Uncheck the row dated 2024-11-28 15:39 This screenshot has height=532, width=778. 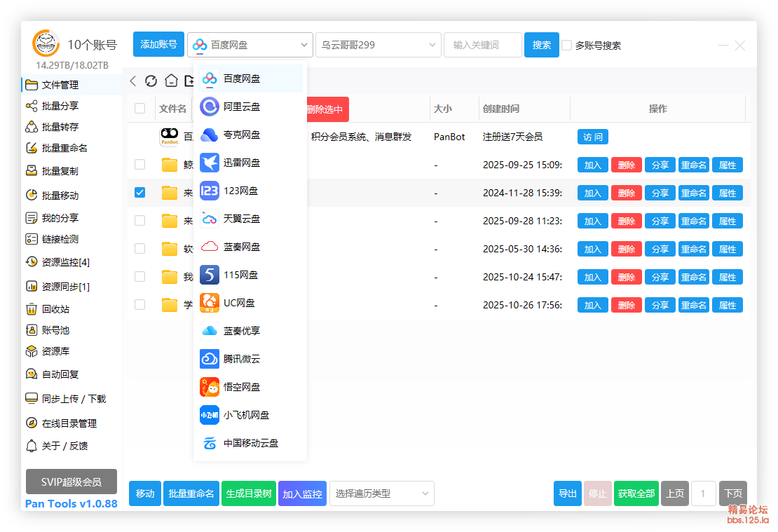140,193
